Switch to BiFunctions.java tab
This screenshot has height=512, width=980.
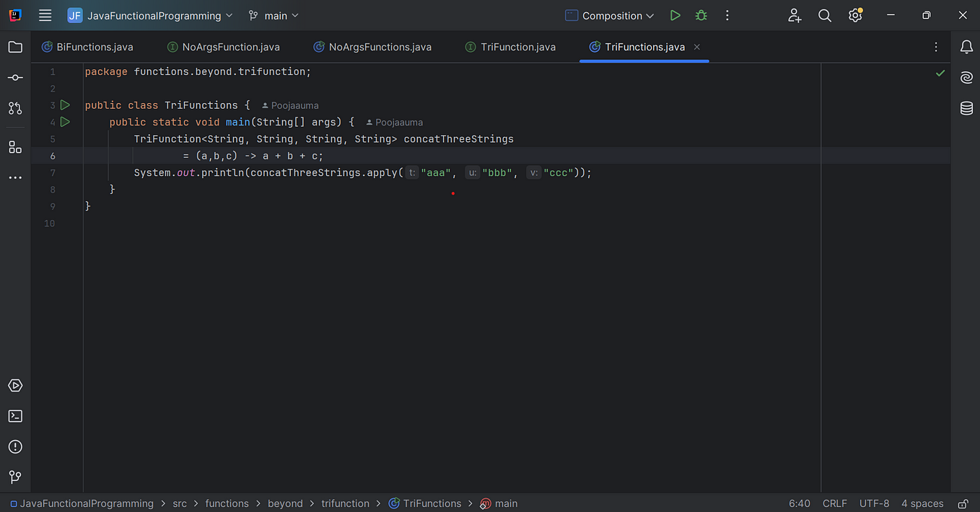click(x=87, y=47)
